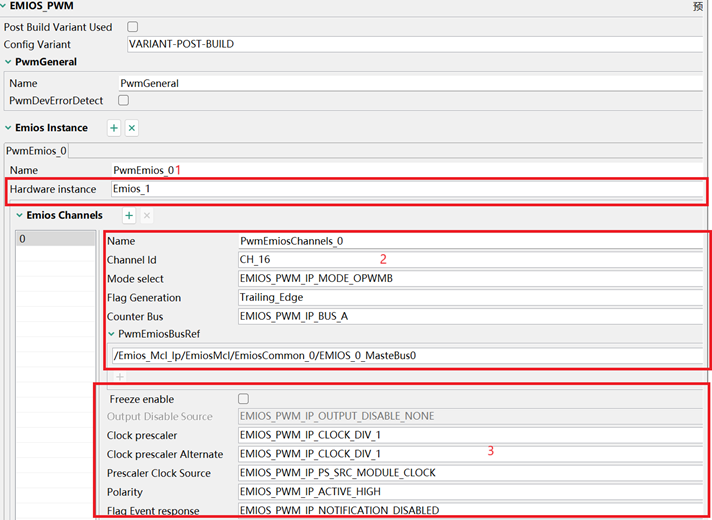This screenshot has height=520, width=712.
Task: Collapse the PwmGeneral section
Action: click(x=9, y=62)
